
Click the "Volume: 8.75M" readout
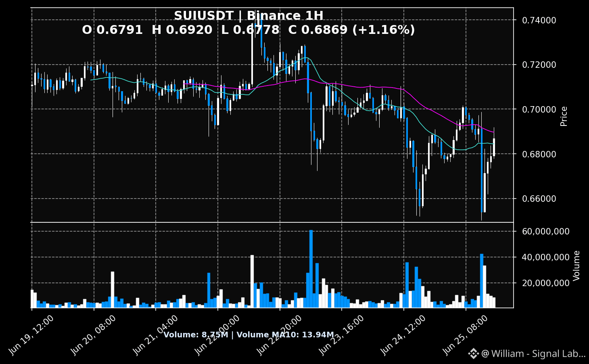click(196, 335)
